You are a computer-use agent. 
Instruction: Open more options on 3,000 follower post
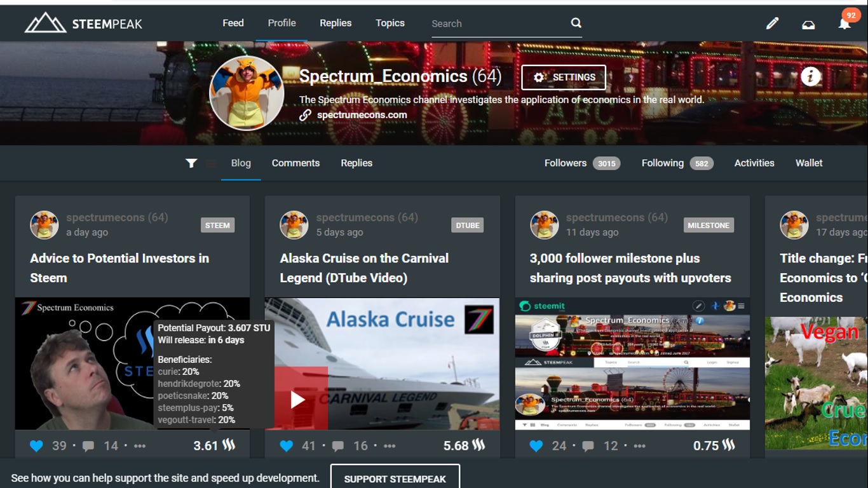639,446
